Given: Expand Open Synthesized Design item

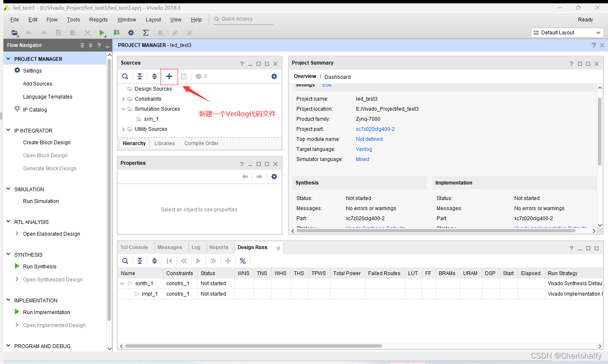Looking at the screenshot, I should (x=17, y=279).
